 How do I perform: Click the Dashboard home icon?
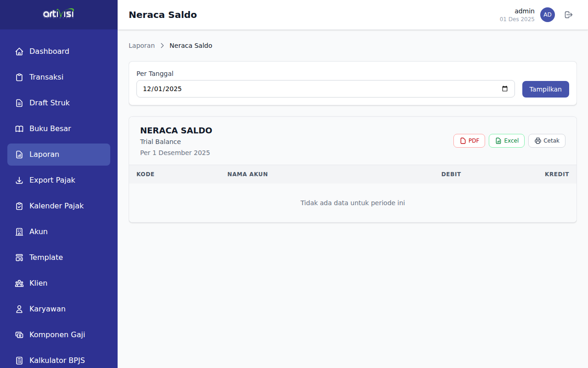[x=19, y=52]
